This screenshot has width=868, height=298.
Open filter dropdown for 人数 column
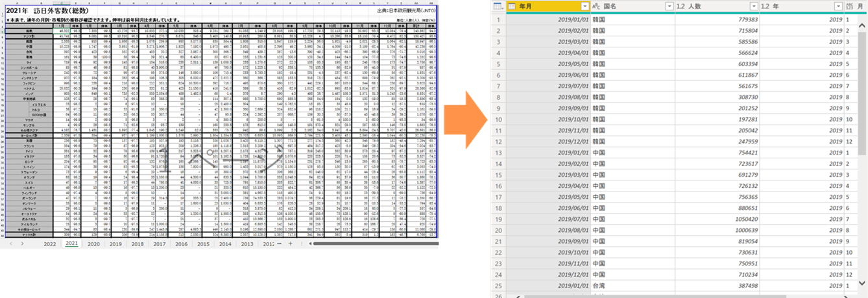tap(753, 6)
